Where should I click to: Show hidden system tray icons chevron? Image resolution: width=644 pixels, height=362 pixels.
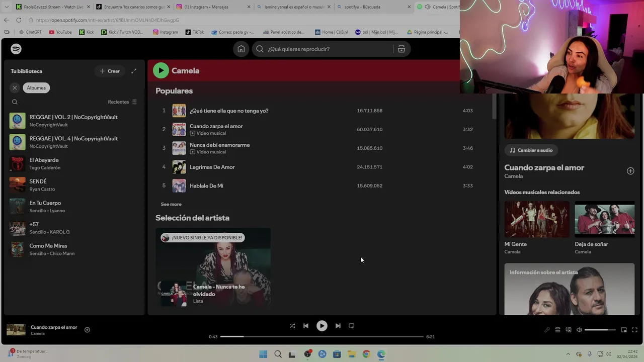point(568,354)
